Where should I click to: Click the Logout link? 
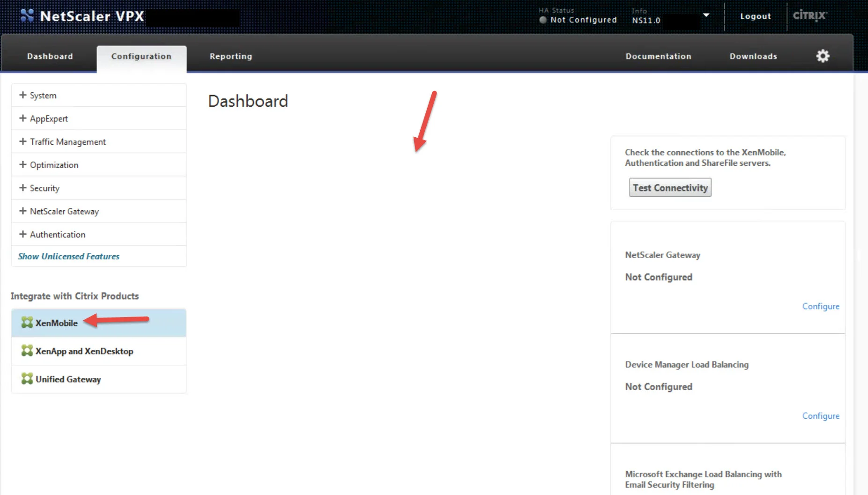point(755,16)
